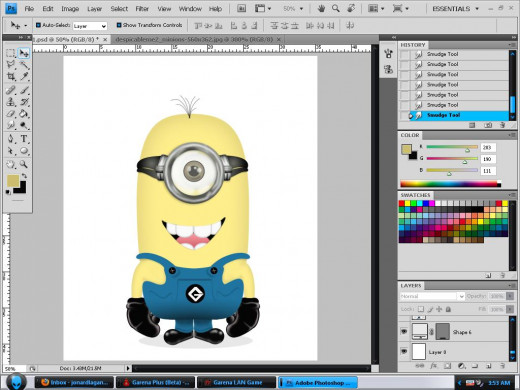The height and width of the screenshot is (390, 520).
Task: Select the Type tool
Action: 24,139
